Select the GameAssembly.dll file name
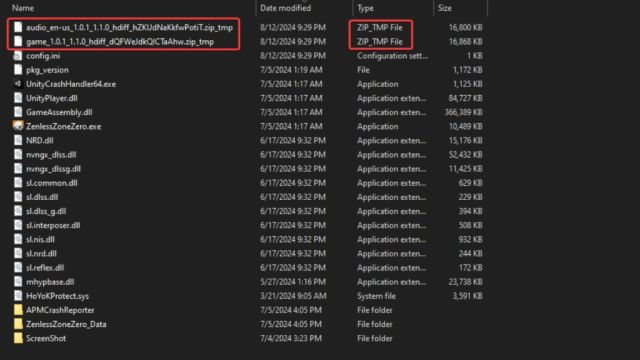Viewport: 640px width, 360px height. pyautogui.click(x=59, y=112)
